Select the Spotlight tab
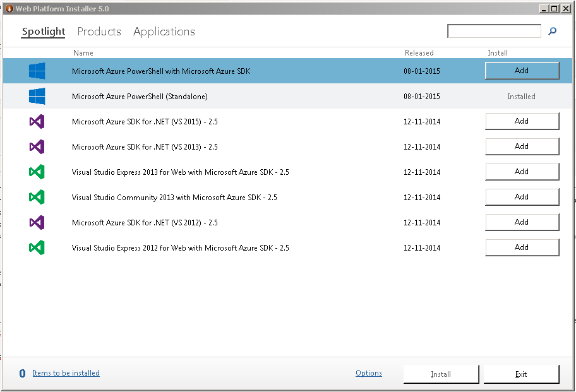 44,32
